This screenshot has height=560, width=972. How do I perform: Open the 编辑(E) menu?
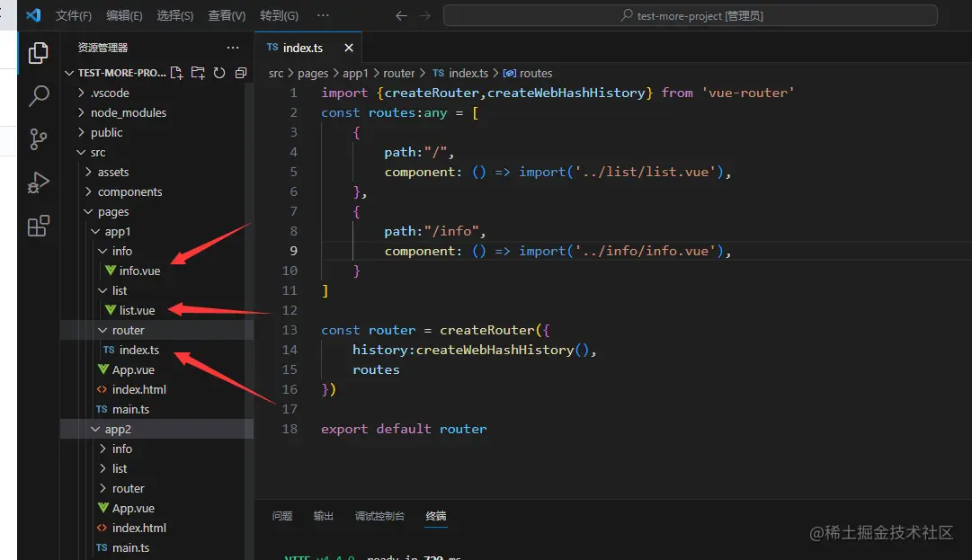click(x=124, y=15)
